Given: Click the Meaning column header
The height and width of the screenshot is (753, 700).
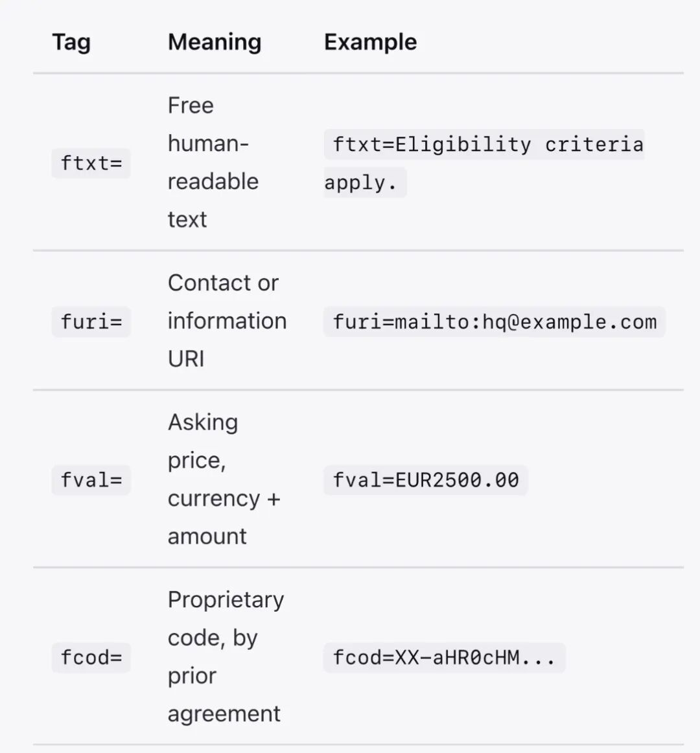Looking at the screenshot, I should pos(215,42).
